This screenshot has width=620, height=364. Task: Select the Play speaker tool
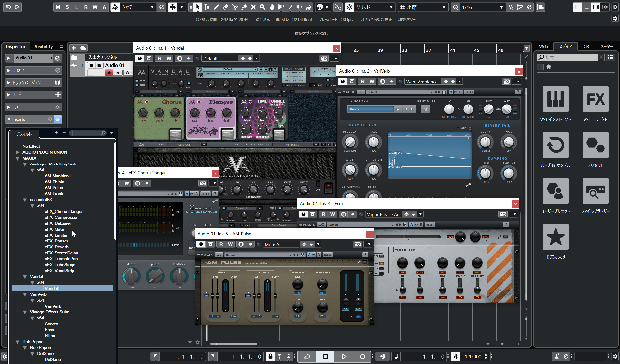299,7
